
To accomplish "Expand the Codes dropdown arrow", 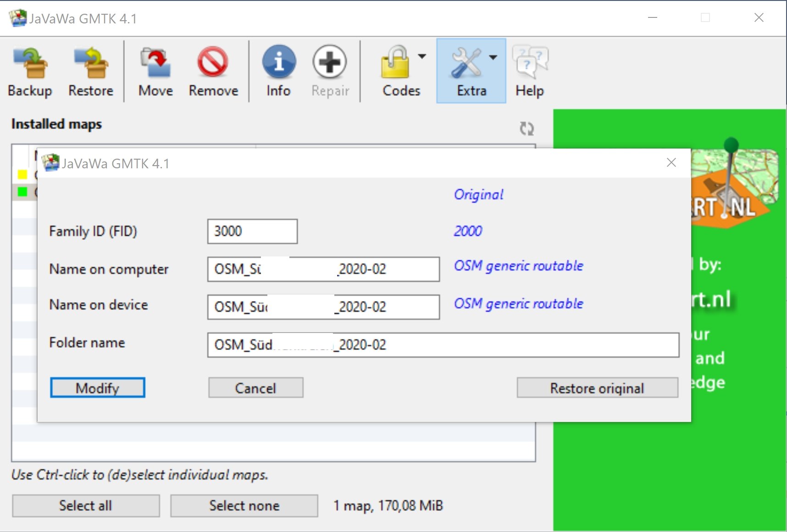I will coord(422,56).
